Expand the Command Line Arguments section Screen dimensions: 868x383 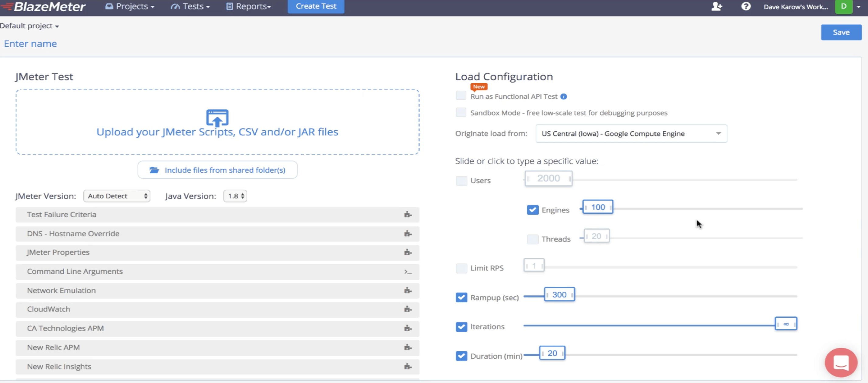pos(217,272)
